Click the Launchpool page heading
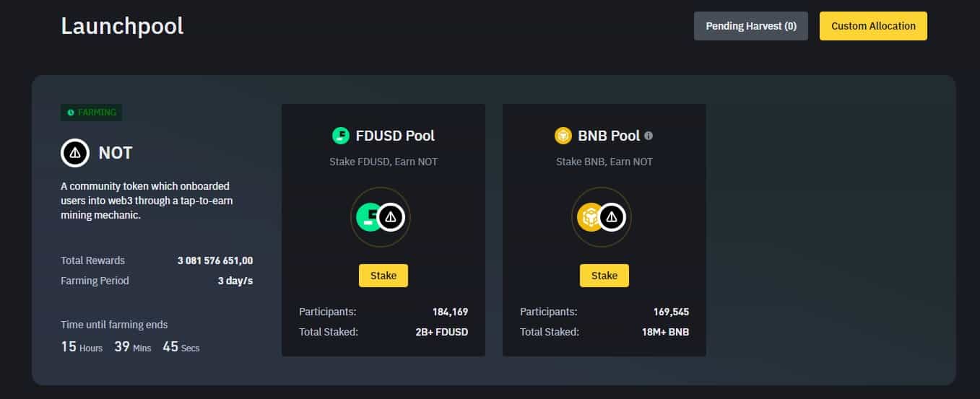This screenshot has width=980, height=399. pyautogui.click(x=122, y=26)
